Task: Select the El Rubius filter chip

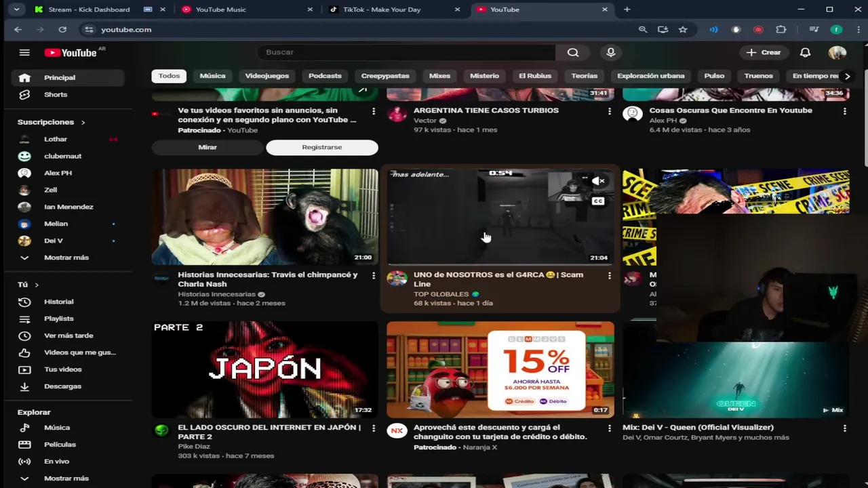Action: click(x=535, y=76)
